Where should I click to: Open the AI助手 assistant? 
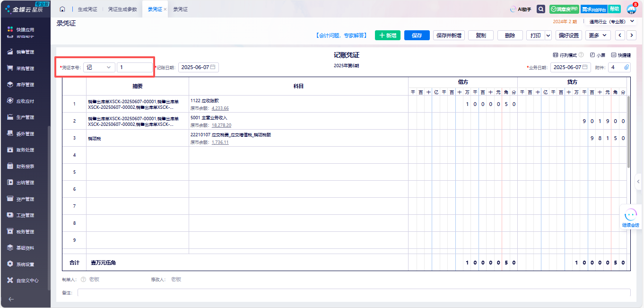pyautogui.click(x=520, y=9)
